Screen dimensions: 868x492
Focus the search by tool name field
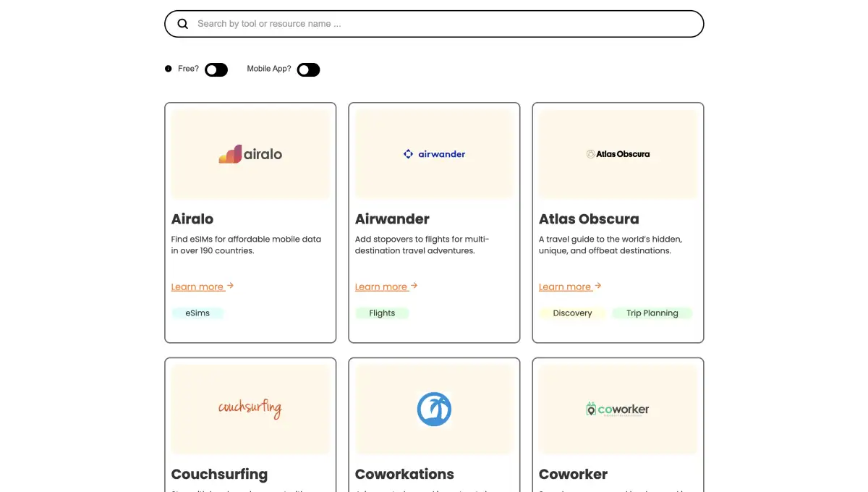[x=434, y=24]
